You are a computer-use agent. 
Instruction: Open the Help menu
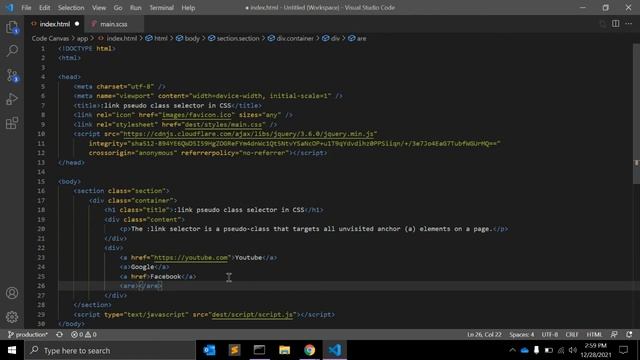[188, 8]
